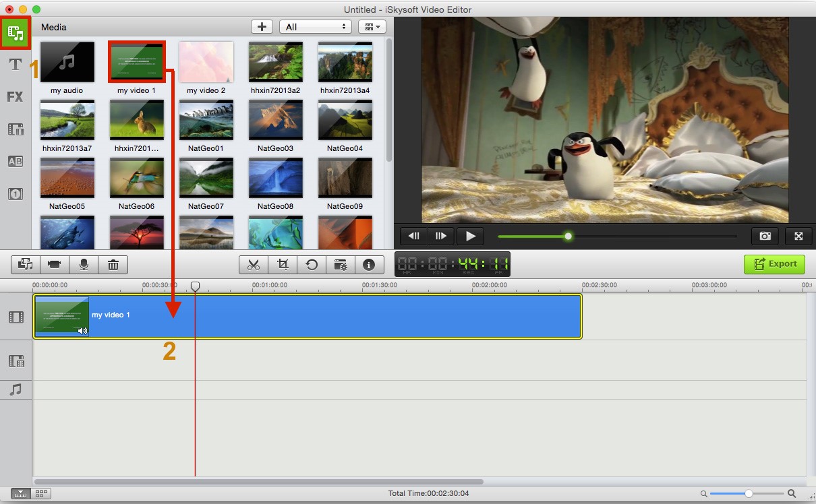Open the Text titles tab
Screen dimensions: 816x504
tap(15, 65)
